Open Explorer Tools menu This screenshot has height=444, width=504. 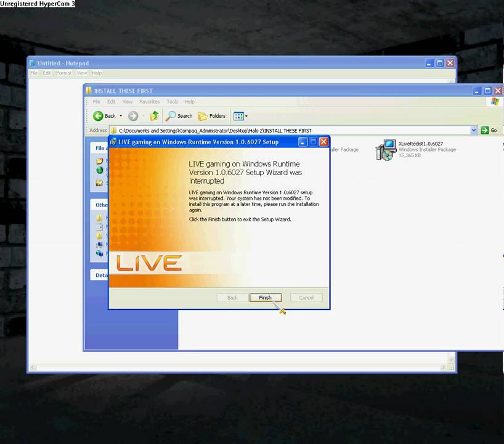tap(173, 102)
